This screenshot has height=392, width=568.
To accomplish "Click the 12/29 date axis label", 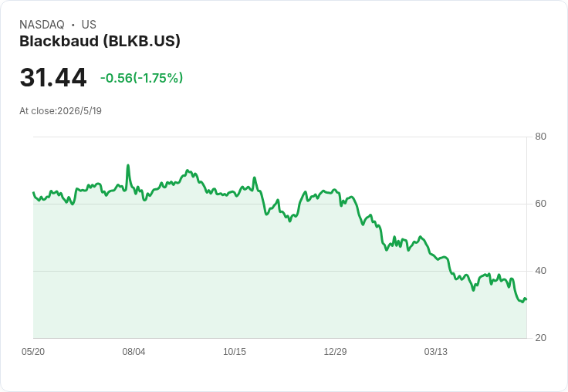I will [x=335, y=351].
